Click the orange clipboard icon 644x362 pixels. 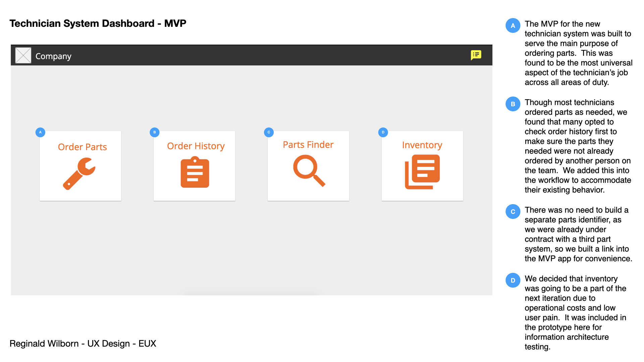point(195,172)
